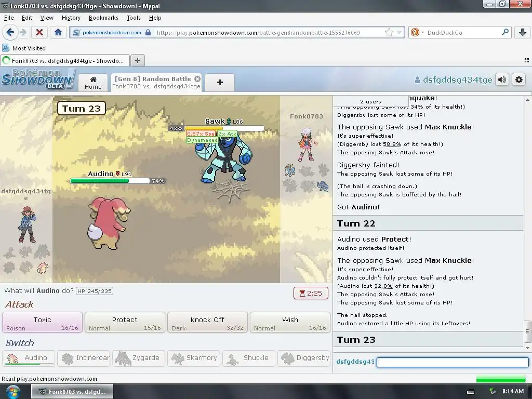Open the browser home page icon
Viewport: 532px width, 399px height.
[x=58, y=32]
